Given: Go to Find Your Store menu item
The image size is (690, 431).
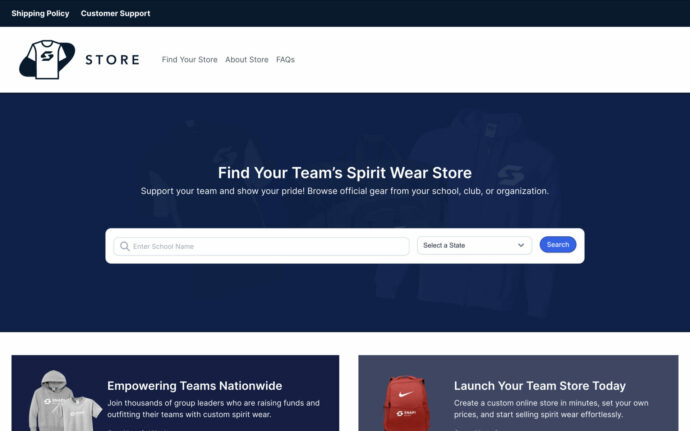Looking at the screenshot, I should pos(189,59).
